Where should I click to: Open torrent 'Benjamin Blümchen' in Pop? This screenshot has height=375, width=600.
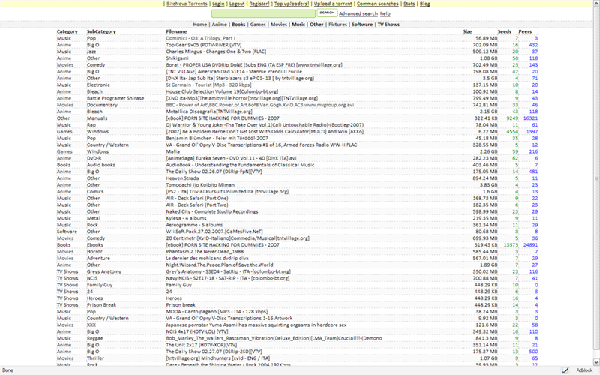(217, 138)
